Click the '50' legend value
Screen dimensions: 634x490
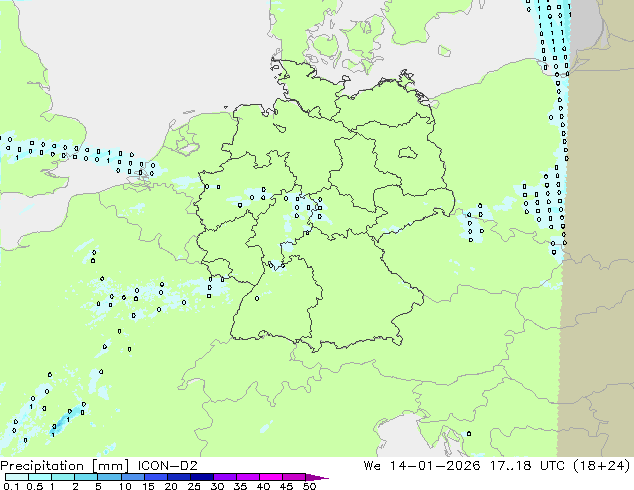tap(309, 486)
